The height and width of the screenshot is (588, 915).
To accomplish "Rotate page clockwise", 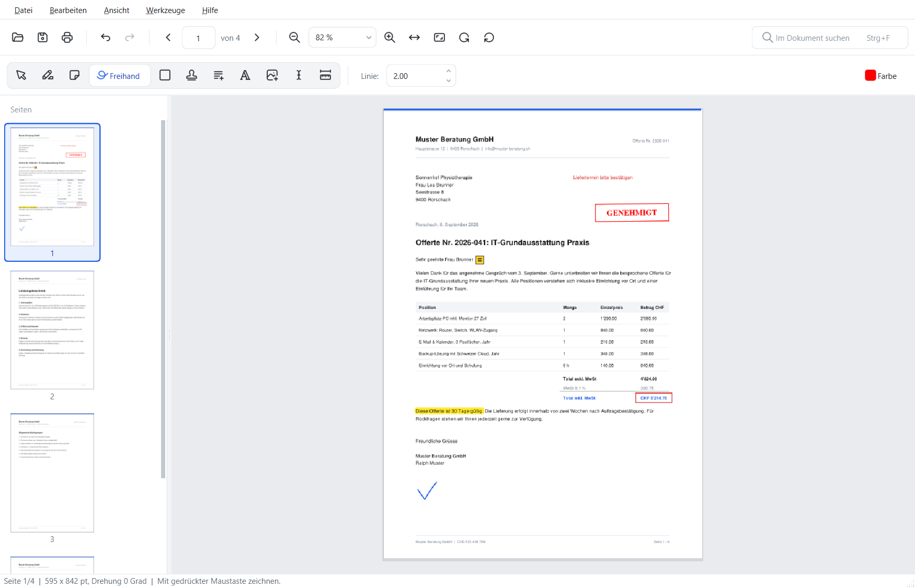I will coord(464,38).
